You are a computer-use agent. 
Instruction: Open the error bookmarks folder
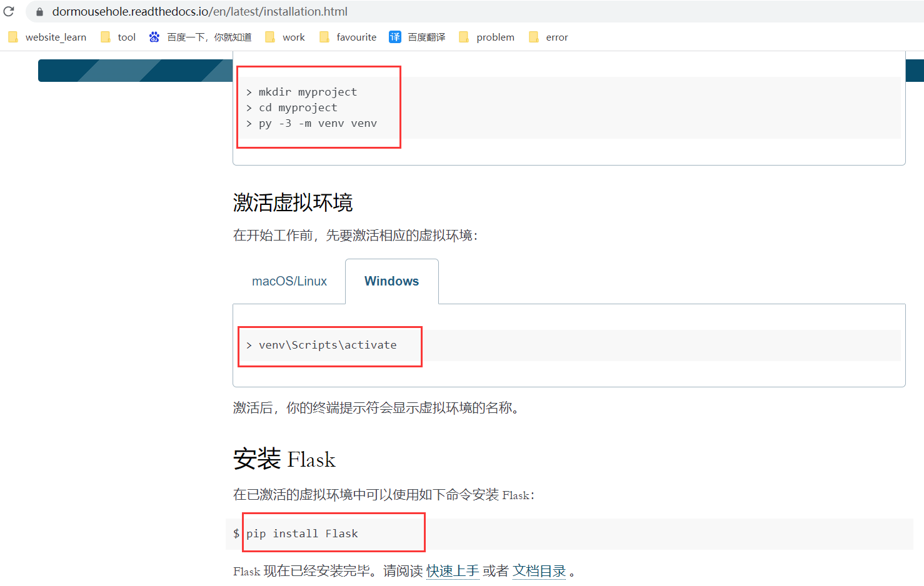pyautogui.click(x=548, y=37)
